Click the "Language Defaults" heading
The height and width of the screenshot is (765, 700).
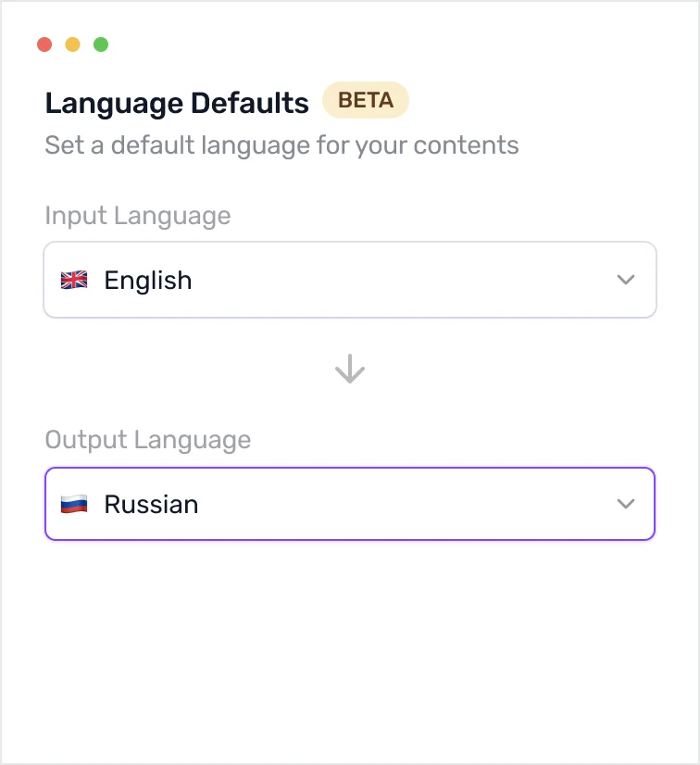(x=177, y=103)
